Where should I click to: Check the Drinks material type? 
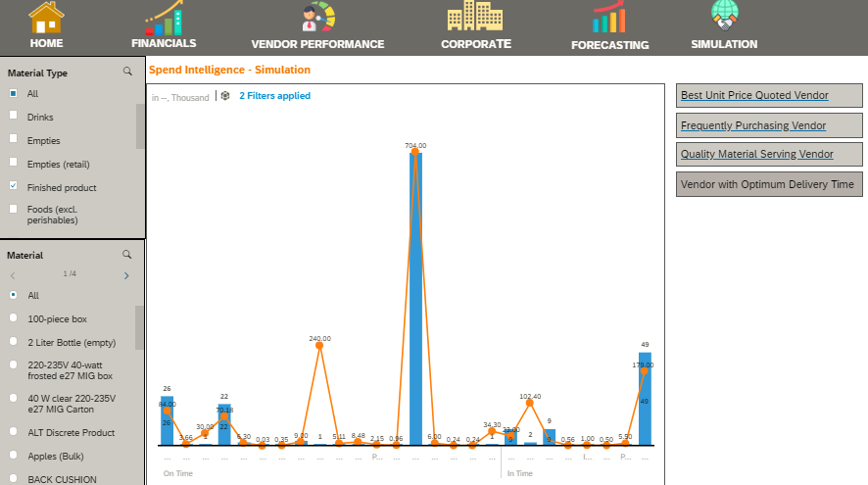14,117
